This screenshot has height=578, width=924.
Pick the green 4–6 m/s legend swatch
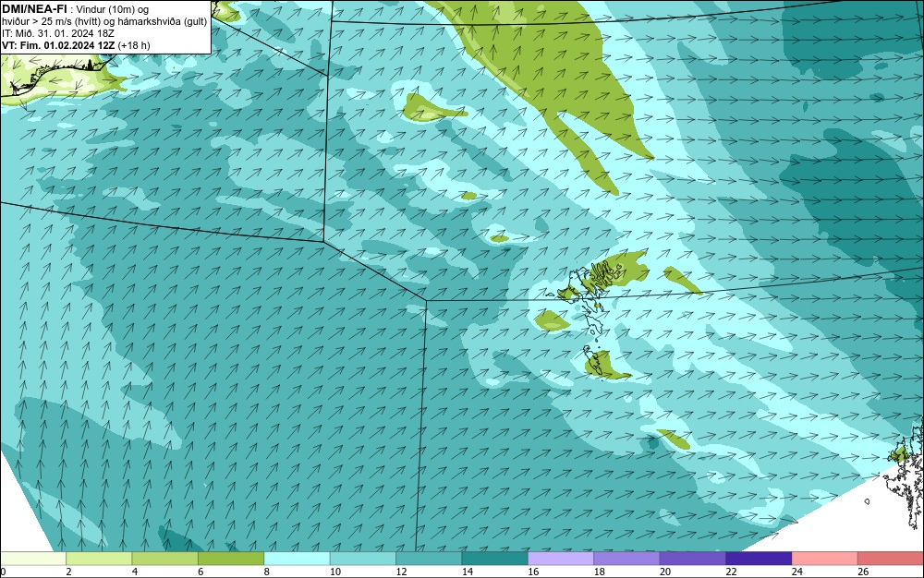pyautogui.click(x=165, y=559)
